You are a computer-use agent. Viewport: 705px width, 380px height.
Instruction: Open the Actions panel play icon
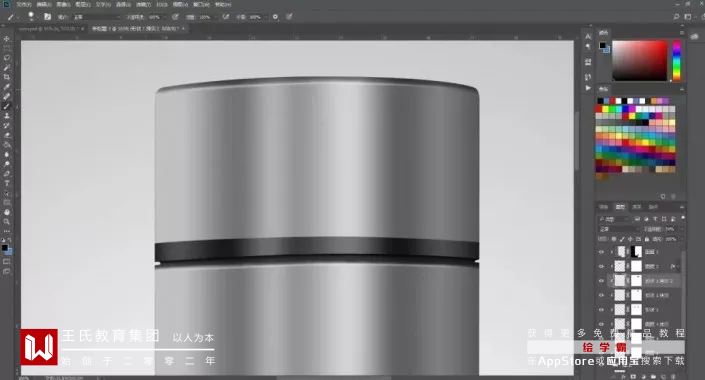point(588,88)
